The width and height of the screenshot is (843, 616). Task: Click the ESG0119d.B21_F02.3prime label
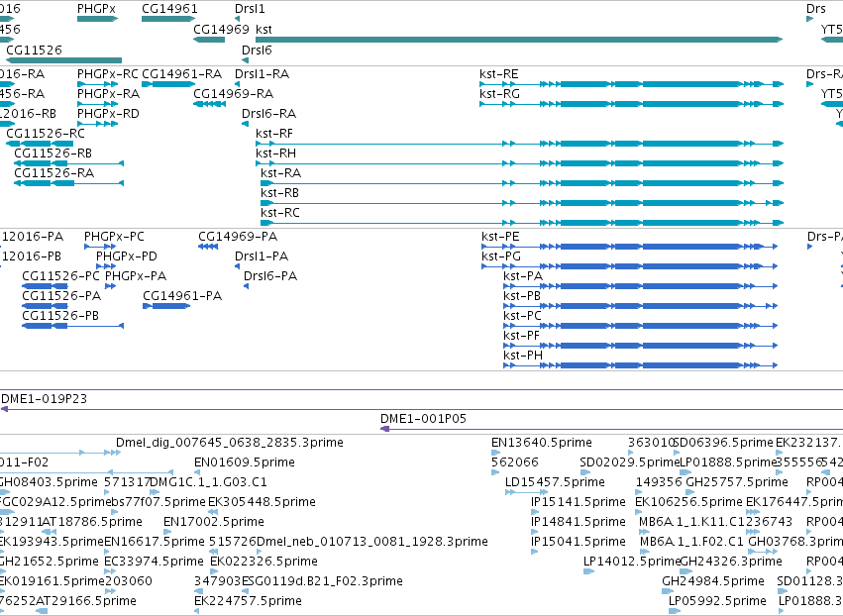click(322, 582)
